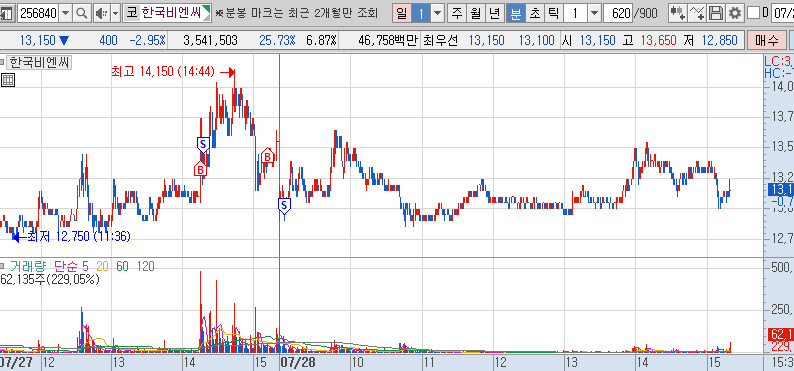Click the add candlestick chart icon

pos(678,13)
